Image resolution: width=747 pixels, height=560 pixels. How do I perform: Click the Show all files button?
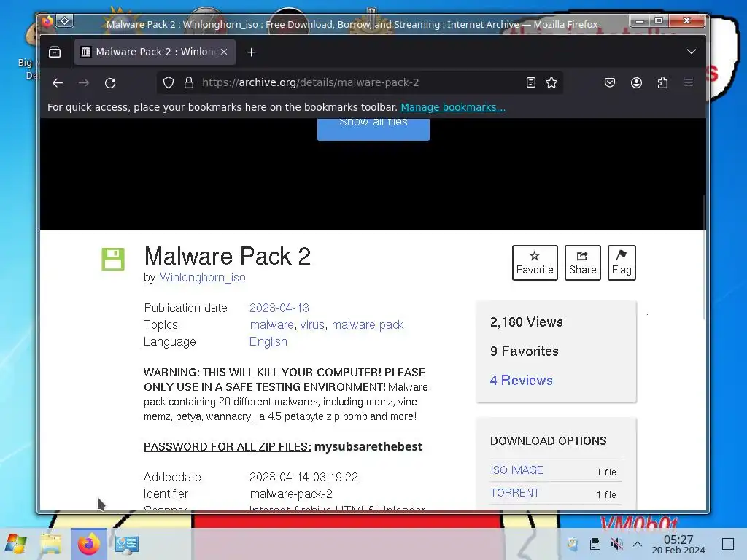(373, 128)
